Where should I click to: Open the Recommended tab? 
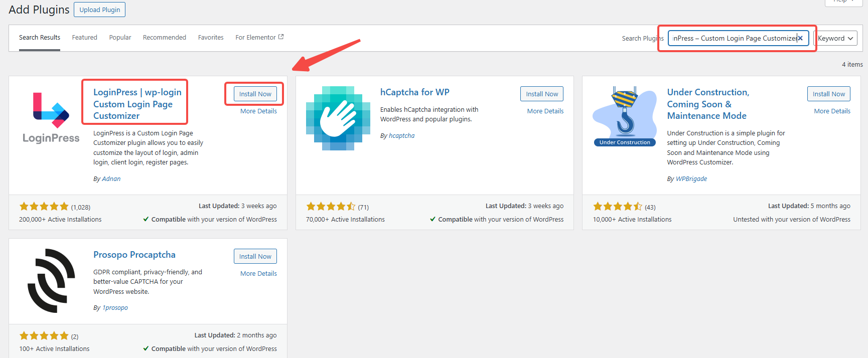coord(164,38)
